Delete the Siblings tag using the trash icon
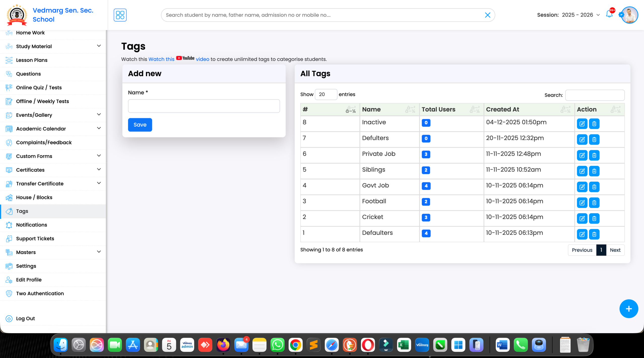Screen dimensions: 644x358 point(594,171)
